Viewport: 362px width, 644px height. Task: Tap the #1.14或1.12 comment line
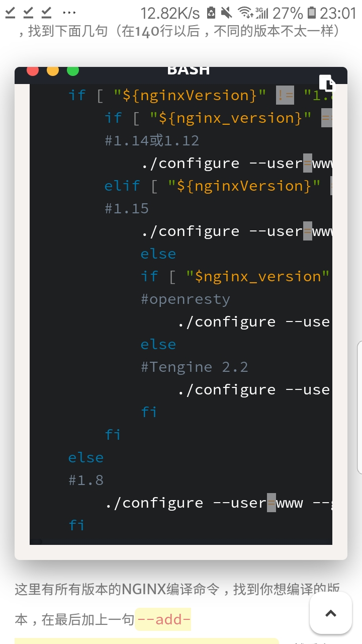pyautogui.click(x=152, y=140)
